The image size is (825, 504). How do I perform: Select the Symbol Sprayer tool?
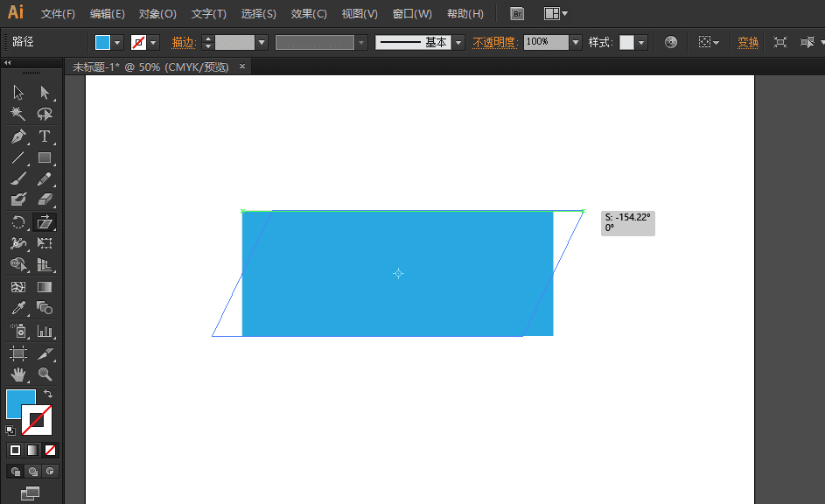tap(18, 331)
